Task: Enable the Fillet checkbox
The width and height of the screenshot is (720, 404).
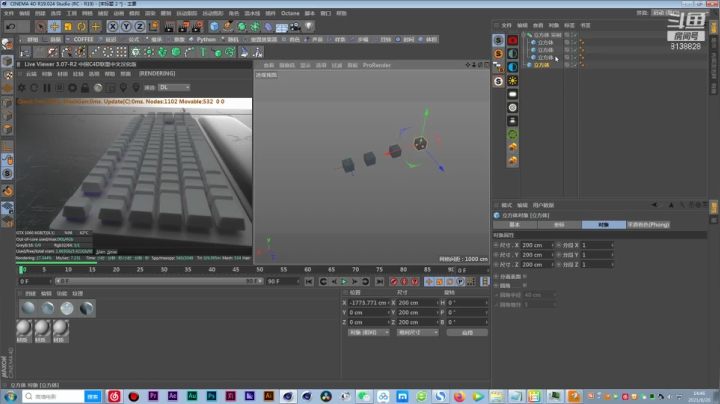Action: [524, 286]
